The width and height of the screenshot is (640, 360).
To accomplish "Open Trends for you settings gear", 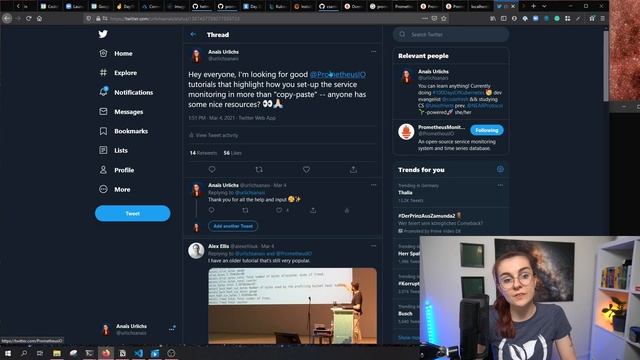I will (500, 169).
